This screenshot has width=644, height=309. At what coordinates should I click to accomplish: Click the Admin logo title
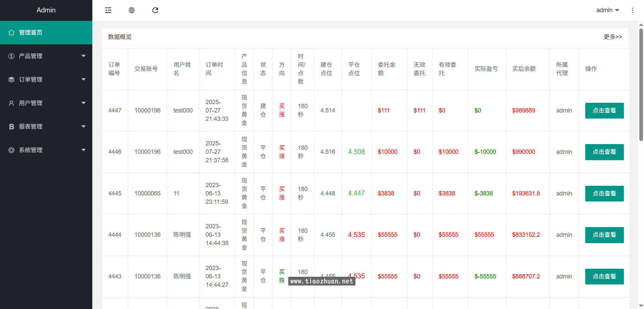[46, 10]
